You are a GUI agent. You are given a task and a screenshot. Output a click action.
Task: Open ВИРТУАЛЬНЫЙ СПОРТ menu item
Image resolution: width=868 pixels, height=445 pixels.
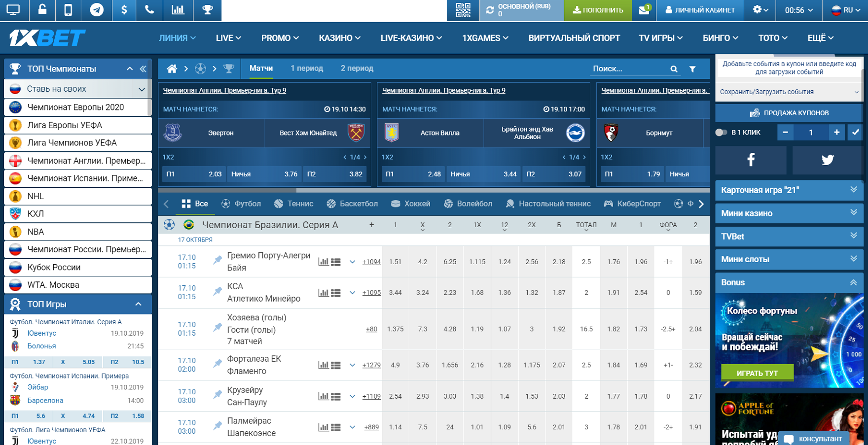pyautogui.click(x=574, y=38)
